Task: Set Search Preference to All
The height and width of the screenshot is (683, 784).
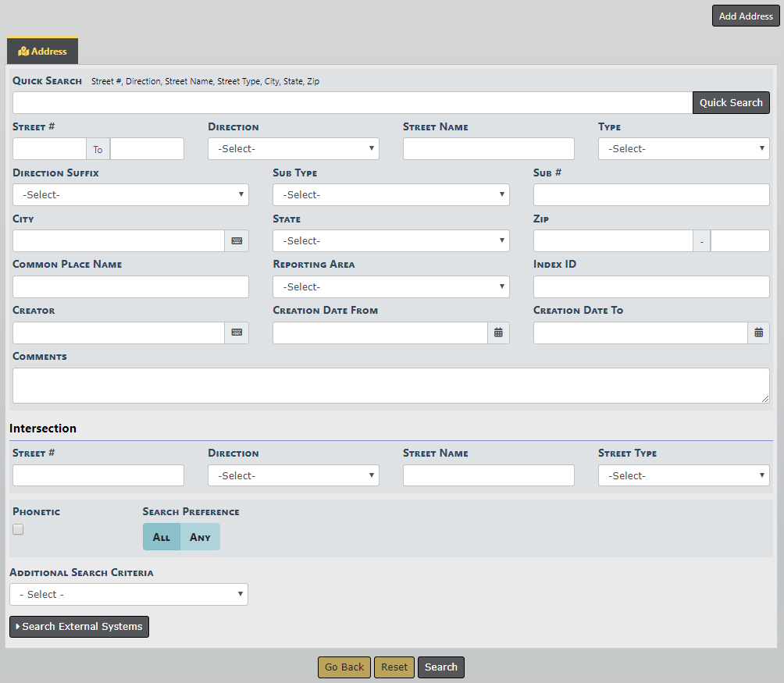Action: point(162,537)
